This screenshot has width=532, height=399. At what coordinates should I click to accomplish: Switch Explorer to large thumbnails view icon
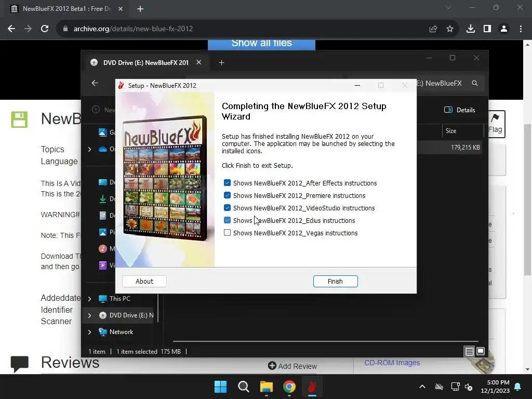tap(481, 351)
